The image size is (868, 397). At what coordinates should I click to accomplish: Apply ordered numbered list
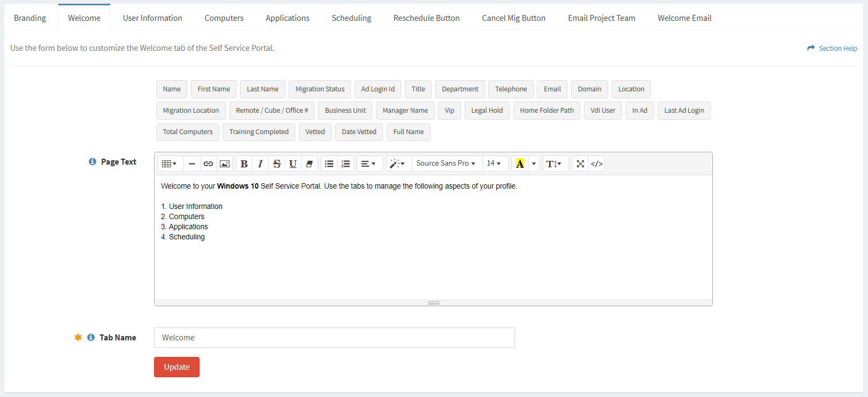coord(345,164)
